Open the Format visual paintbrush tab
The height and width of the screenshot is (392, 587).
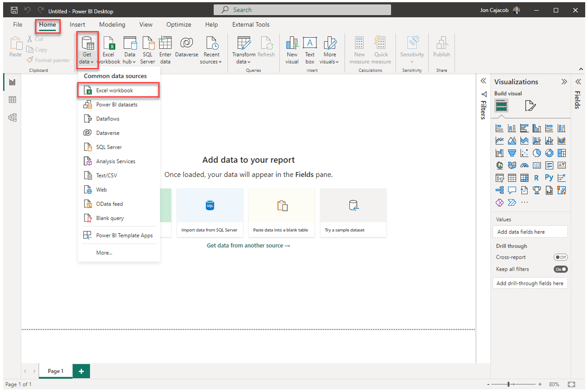[x=530, y=105]
